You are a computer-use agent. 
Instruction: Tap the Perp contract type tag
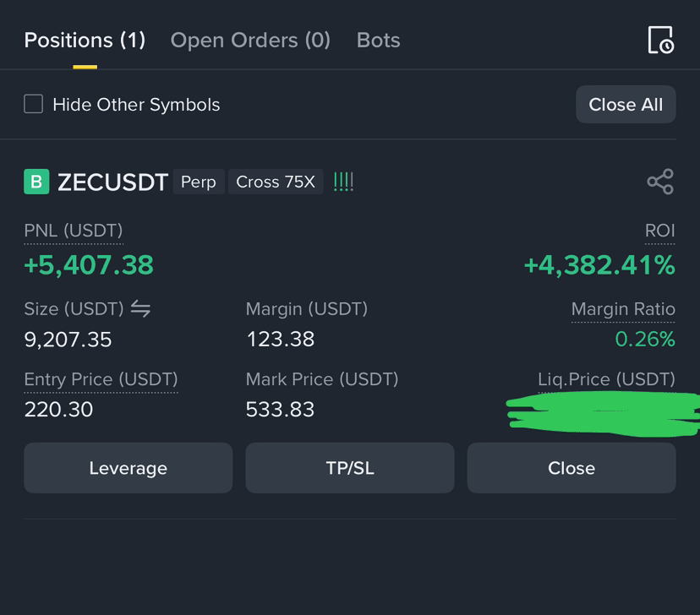click(x=198, y=182)
